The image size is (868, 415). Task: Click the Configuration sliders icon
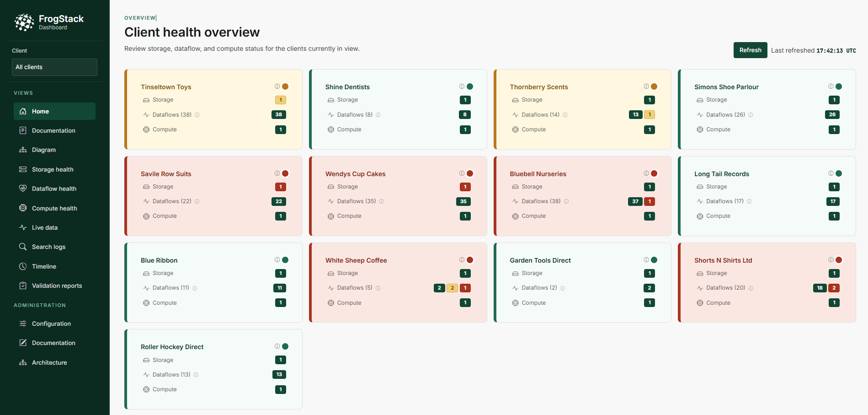pos(23,323)
